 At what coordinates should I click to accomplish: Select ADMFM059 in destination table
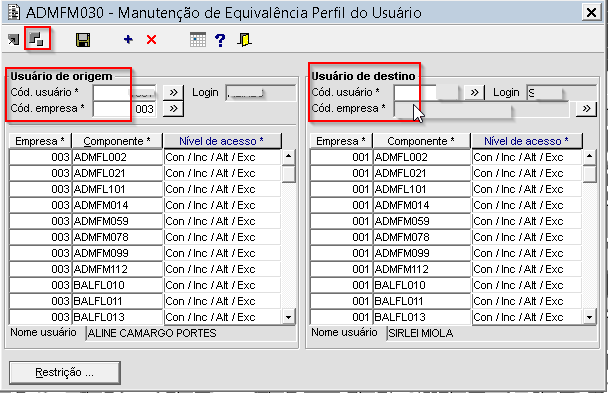point(421,221)
